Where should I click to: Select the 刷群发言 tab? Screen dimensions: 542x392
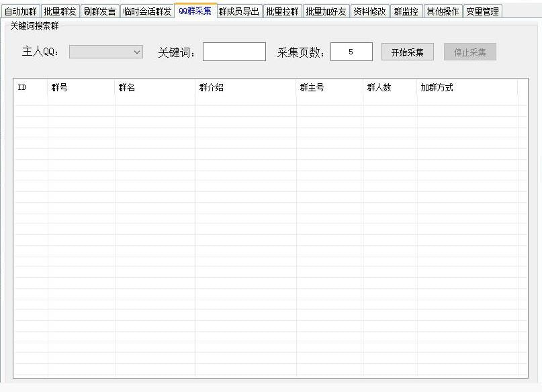click(100, 11)
